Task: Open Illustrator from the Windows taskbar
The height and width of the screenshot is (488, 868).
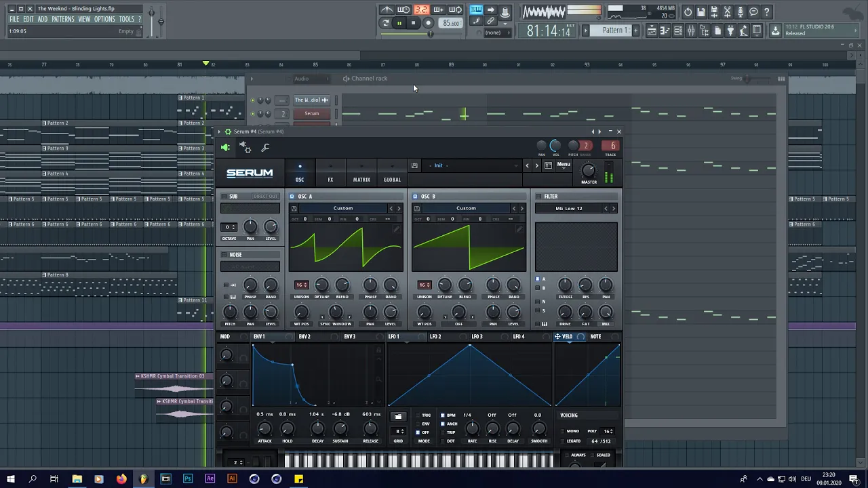Action: click(x=232, y=479)
